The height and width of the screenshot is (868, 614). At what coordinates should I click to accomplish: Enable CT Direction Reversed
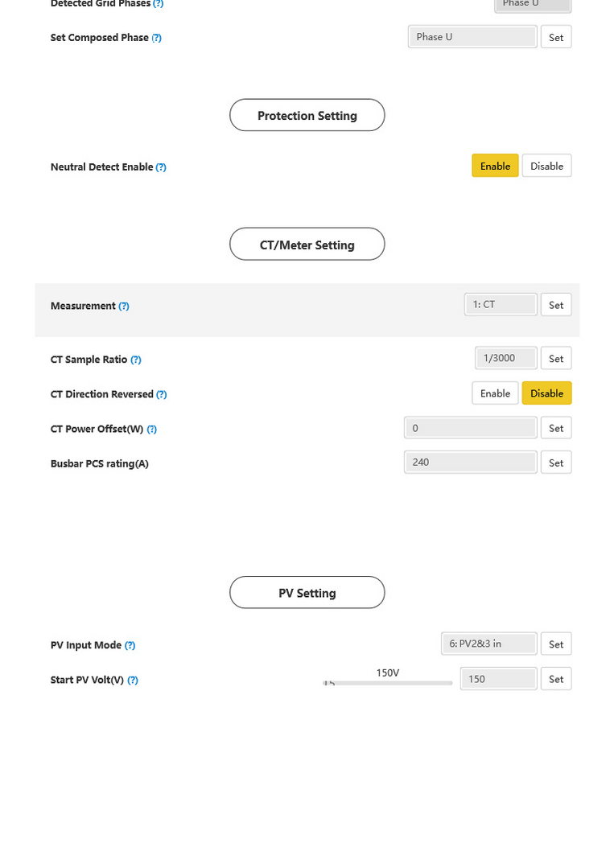click(495, 393)
